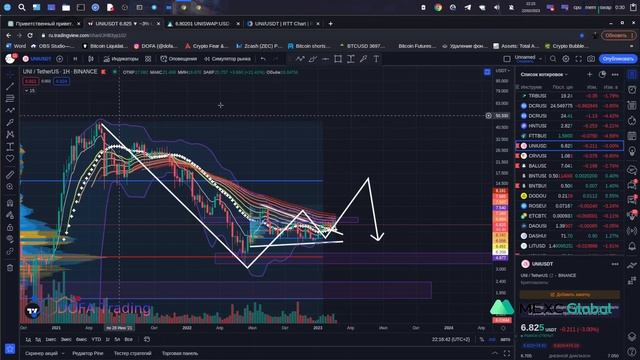
Task: Select the YTD time range
Action: (x=96, y=339)
